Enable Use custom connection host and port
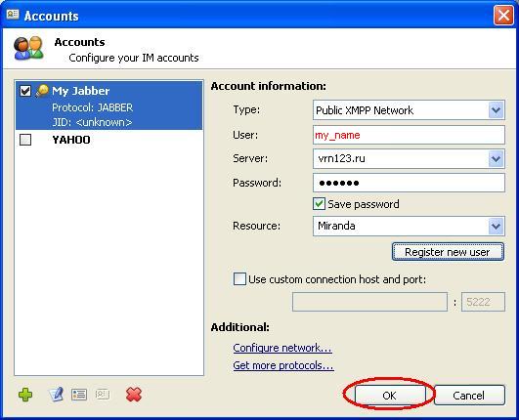 (239, 279)
